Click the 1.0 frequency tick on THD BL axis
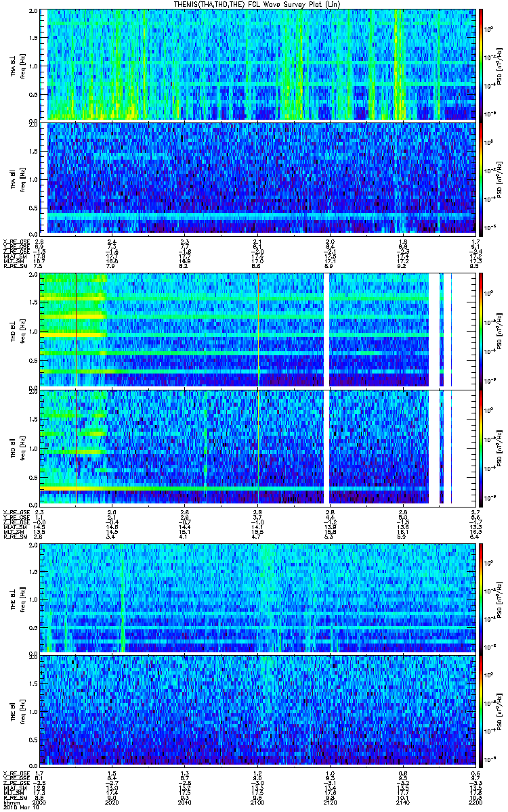This screenshot has height=812, width=508. point(33,331)
